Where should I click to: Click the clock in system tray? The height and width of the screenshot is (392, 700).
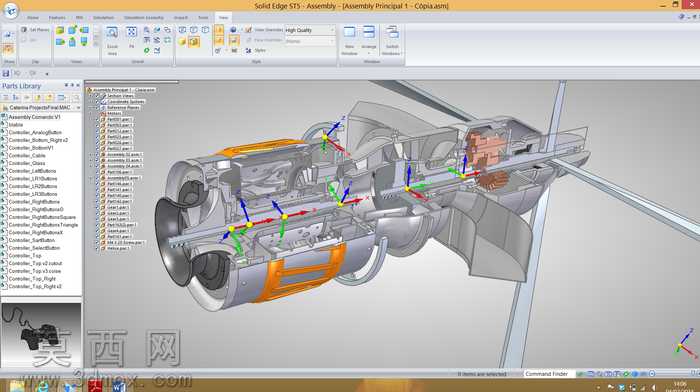[679, 387]
